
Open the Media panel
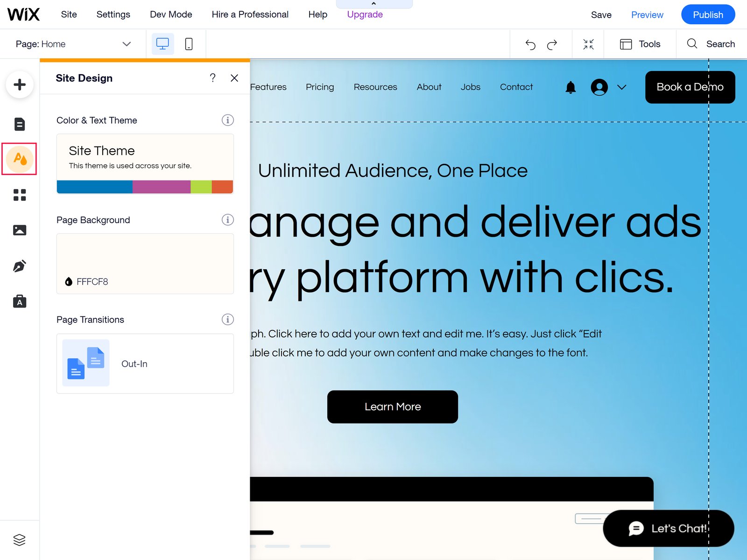pyautogui.click(x=20, y=230)
